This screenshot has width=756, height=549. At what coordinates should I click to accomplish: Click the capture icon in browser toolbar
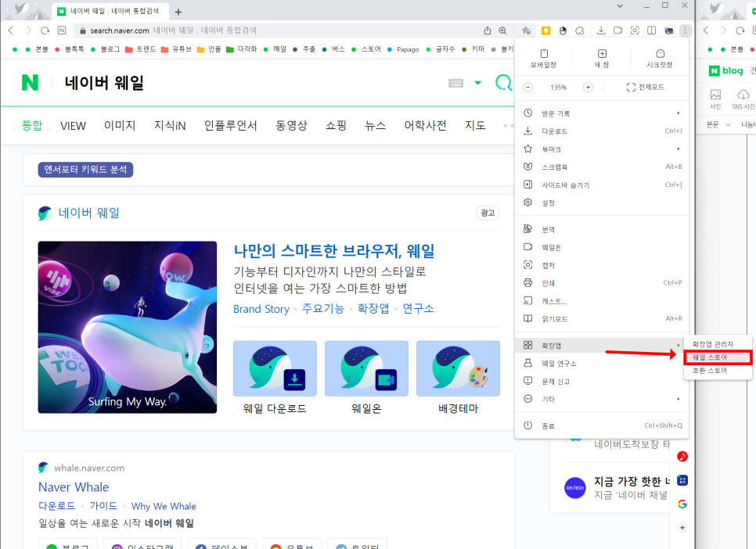click(x=635, y=30)
